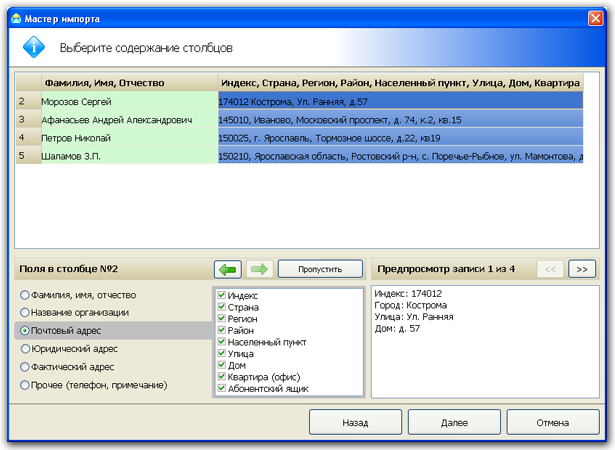Click the green right arrow column button
The image size is (615, 450).
coord(258,269)
